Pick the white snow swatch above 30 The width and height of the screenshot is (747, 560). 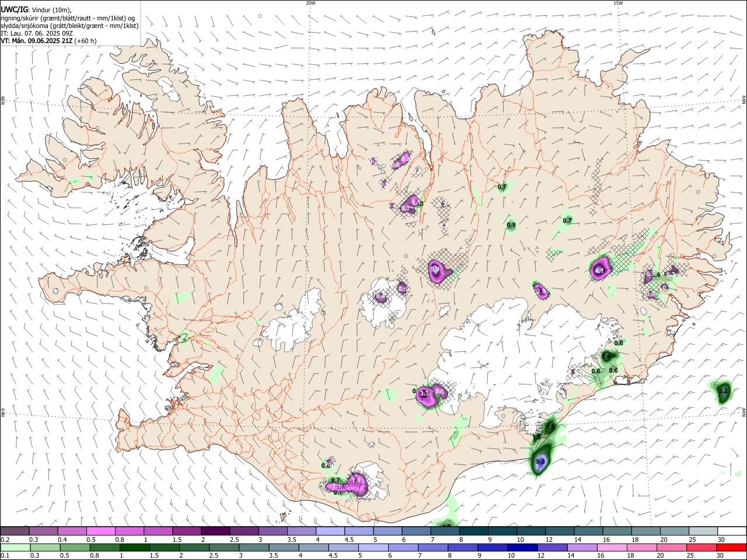coord(732,531)
